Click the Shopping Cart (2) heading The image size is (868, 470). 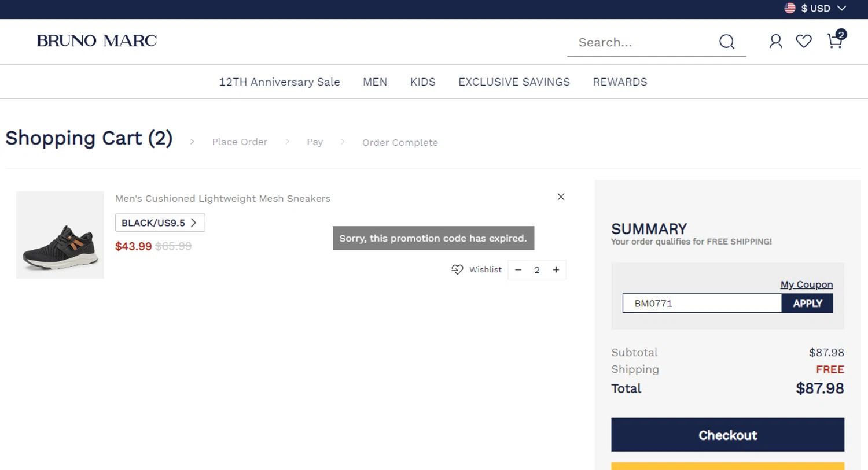point(89,138)
